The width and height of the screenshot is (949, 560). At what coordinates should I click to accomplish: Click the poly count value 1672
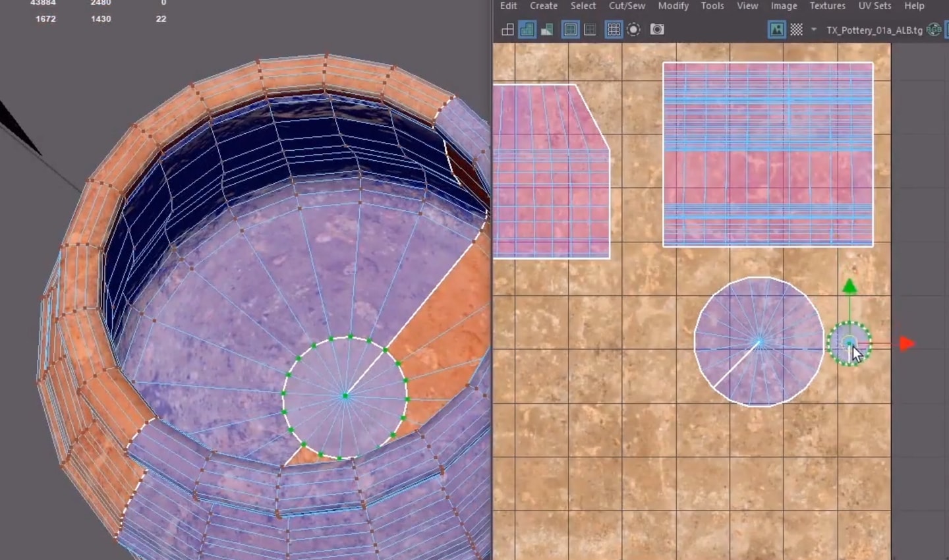(x=45, y=19)
